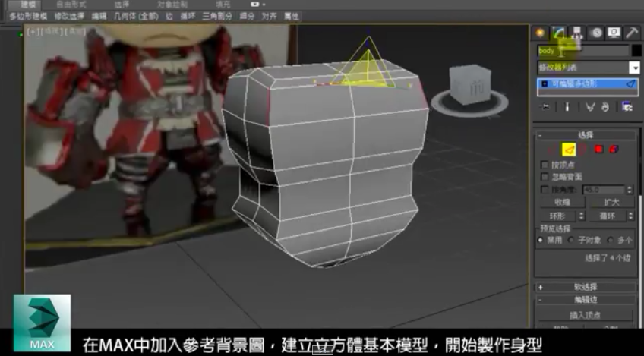Switch to the 选择 ribbon tab
The height and width of the screenshot is (356, 644).
[x=122, y=5]
